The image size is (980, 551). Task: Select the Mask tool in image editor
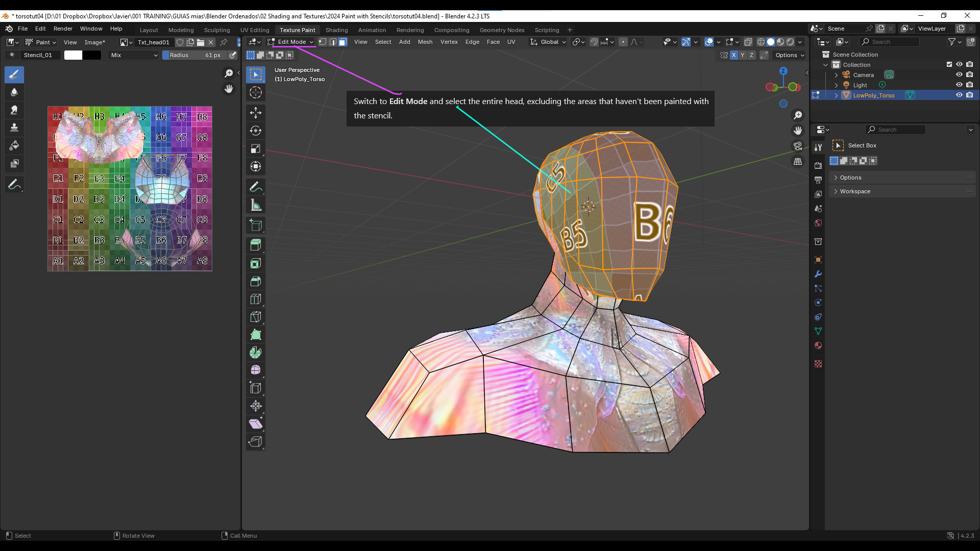point(14,163)
